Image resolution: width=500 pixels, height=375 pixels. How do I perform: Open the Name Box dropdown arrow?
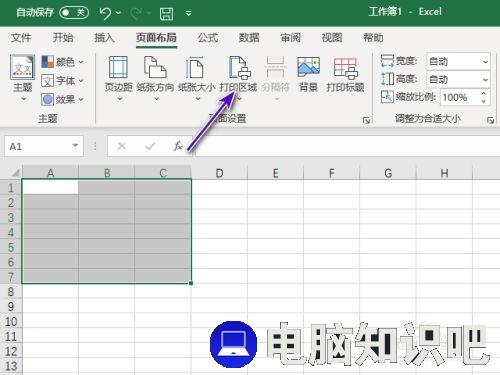pos(76,146)
